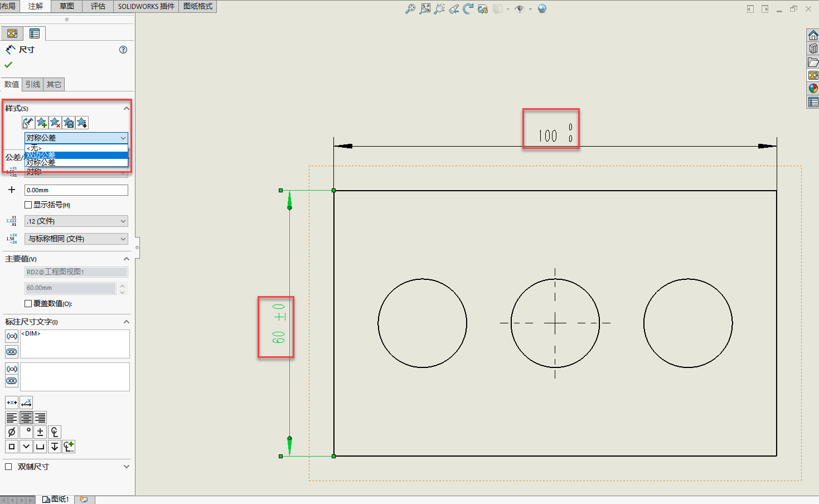
Task: Collapse the 标注尺寸文字 section
Action: (x=127, y=322)
